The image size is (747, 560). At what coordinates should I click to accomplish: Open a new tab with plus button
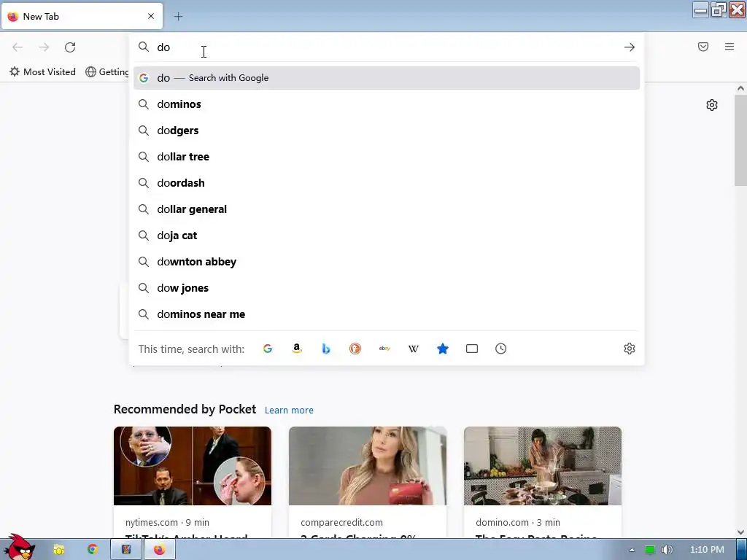178,17
